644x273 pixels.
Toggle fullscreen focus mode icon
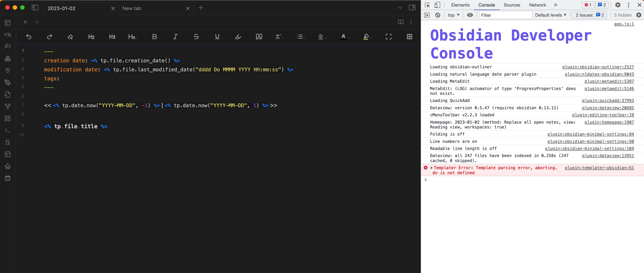click(388, 37)
